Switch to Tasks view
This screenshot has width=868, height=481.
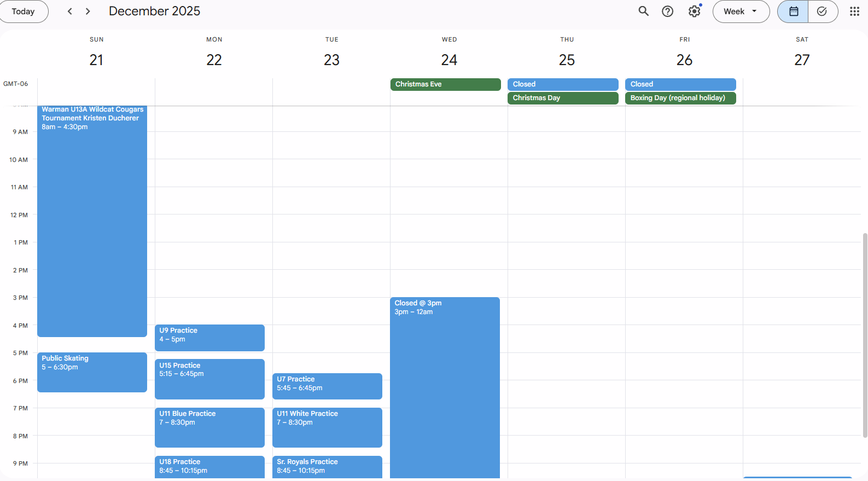point(822,11)
